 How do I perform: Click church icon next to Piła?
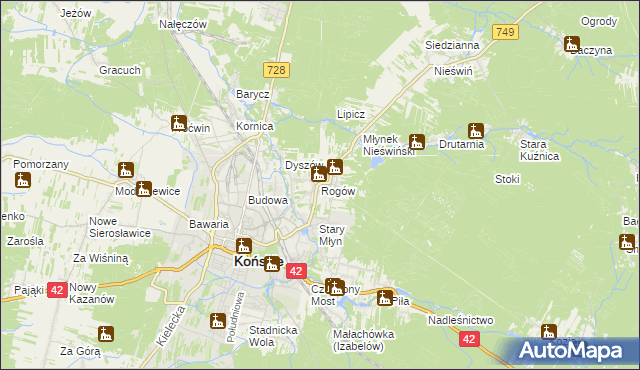coord(384,297)
